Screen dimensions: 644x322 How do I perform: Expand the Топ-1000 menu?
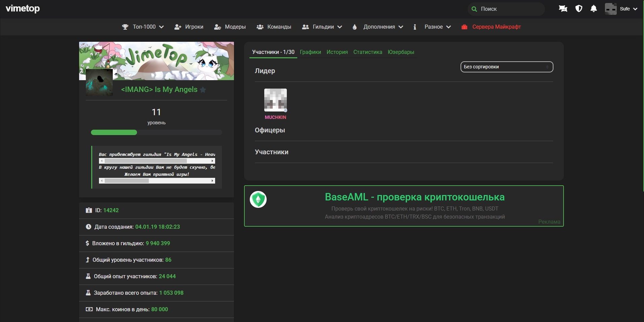[x=143, y=27]
